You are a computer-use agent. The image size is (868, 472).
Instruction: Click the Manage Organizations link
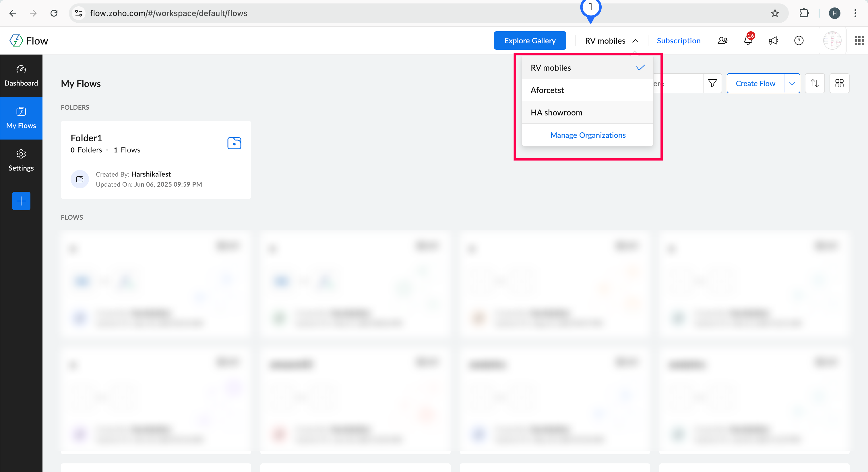(588, 135)
